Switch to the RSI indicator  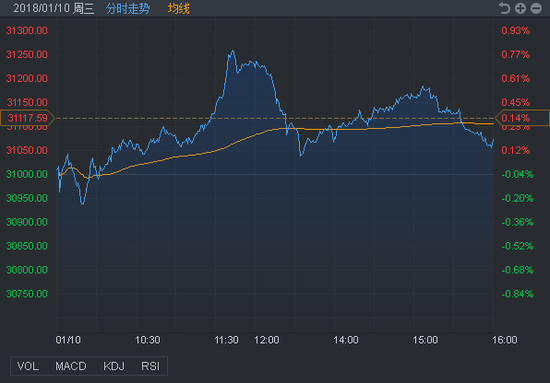150,366
